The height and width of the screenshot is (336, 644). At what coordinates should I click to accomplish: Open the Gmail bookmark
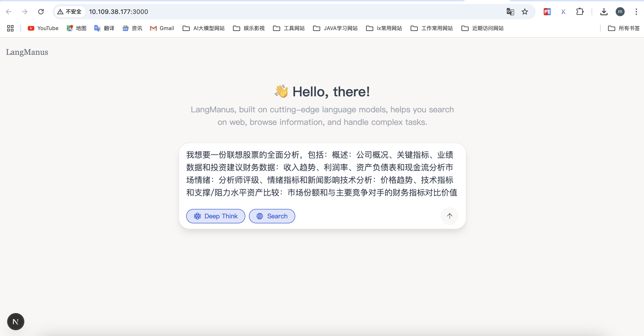click(x=162, y=28)
